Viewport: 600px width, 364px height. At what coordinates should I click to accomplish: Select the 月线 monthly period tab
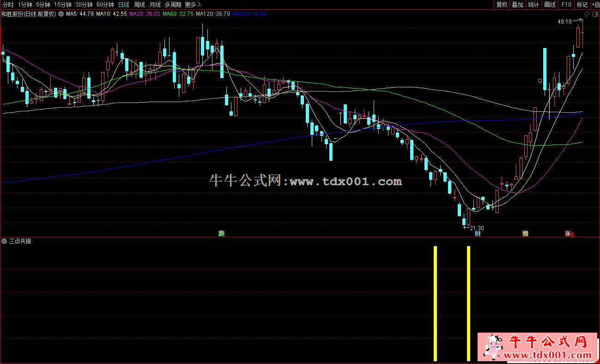click(x=155, y=5)
